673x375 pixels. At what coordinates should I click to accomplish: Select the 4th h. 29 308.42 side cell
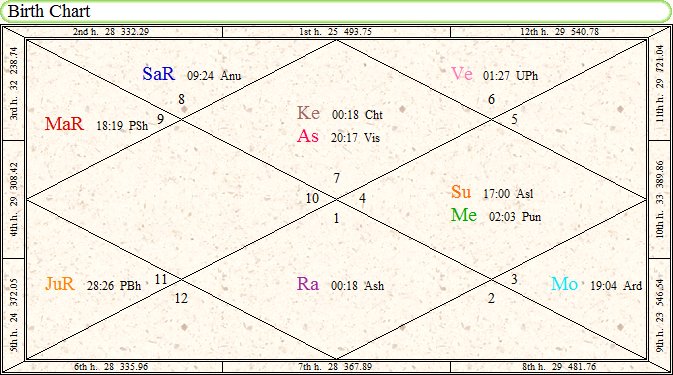[x=13, y=199]
